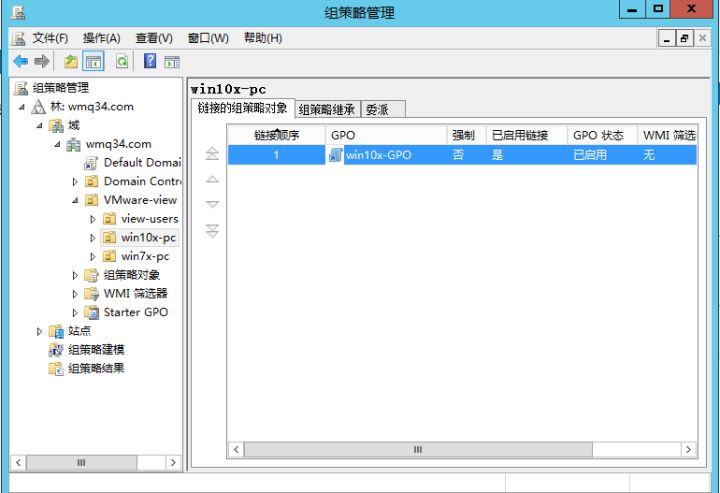720x493 pixels.
Task: Switch to 组策略继承 tab
Action: (x=327, y=109)
